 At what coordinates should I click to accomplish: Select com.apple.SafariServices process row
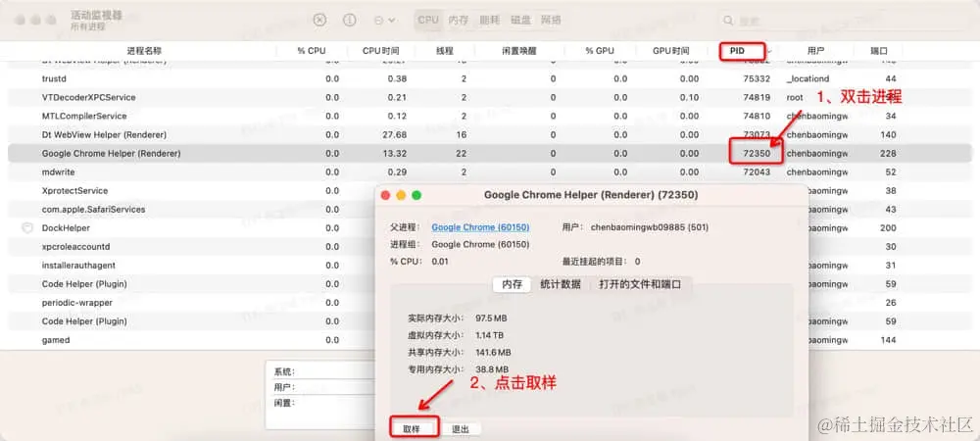click(x=191, y=210)
